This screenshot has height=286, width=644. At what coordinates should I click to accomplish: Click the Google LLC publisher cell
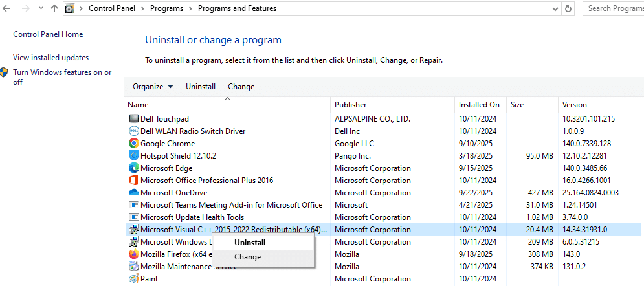coord(355,144)
